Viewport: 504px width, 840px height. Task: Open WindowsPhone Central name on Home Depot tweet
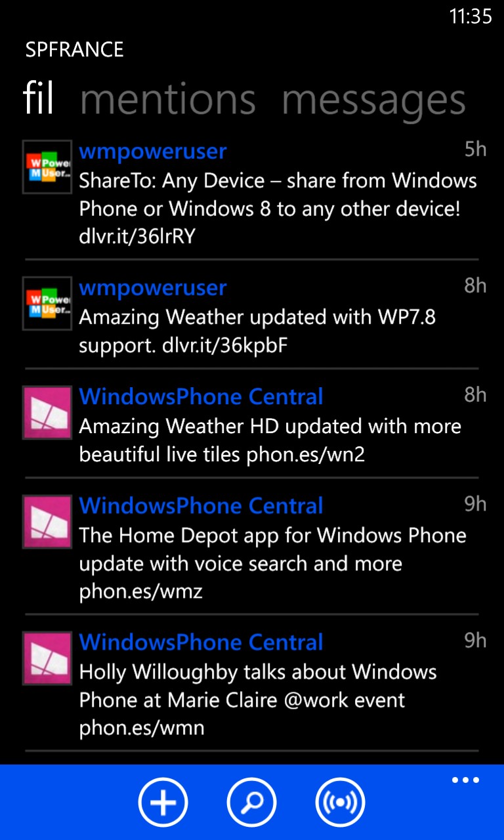click(201, 505)
